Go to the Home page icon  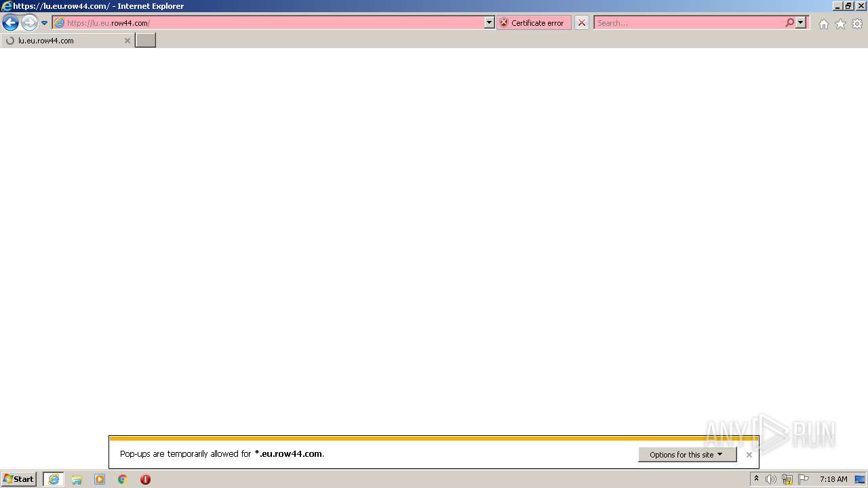coord(823,24)
